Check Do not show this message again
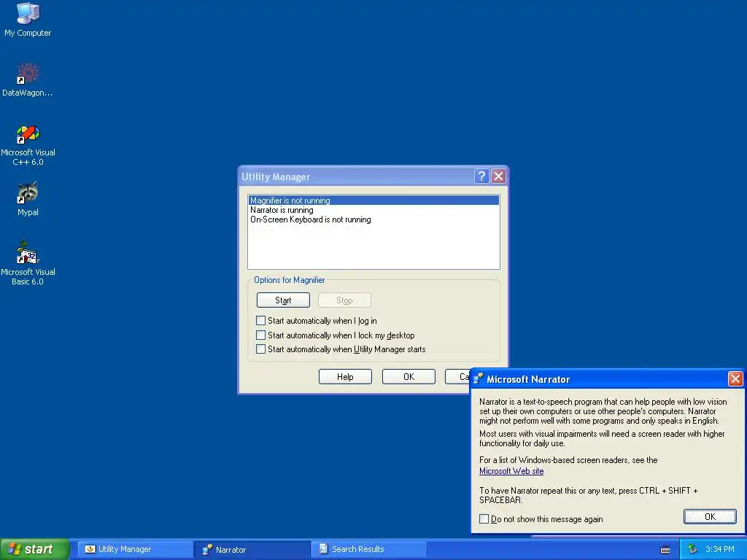Image resolution: width=747 pixels, height=560 pixels. pyautogui.click(x=484, y=519)
